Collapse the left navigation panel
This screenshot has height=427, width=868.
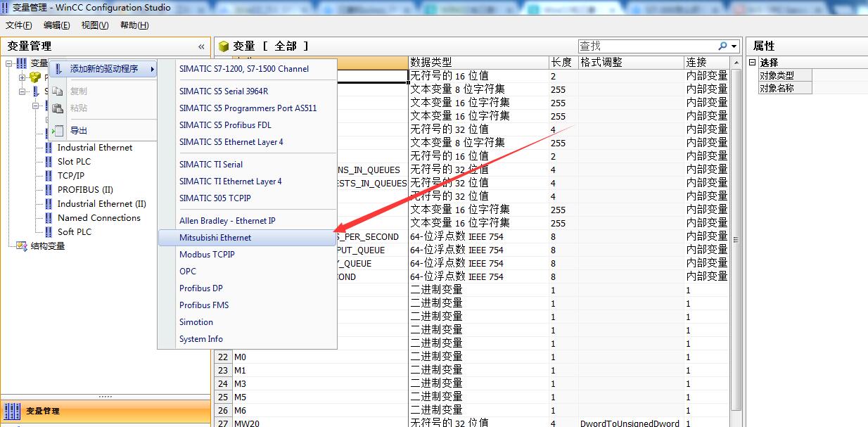201,46
